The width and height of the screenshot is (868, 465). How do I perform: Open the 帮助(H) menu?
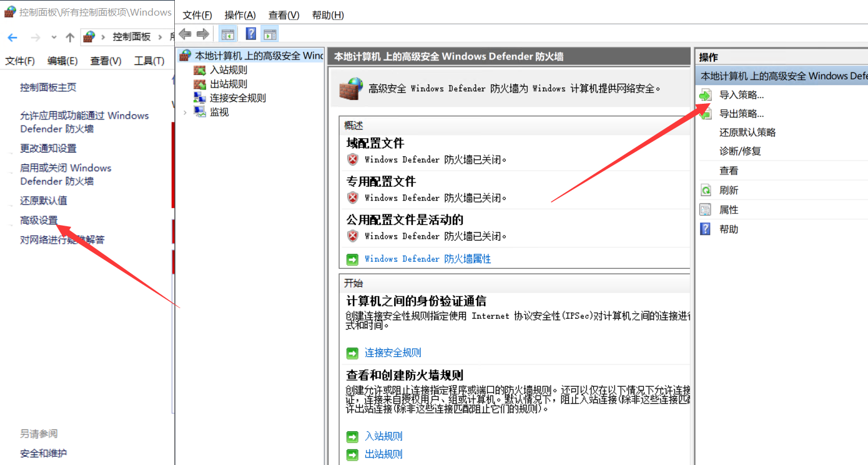328,15
